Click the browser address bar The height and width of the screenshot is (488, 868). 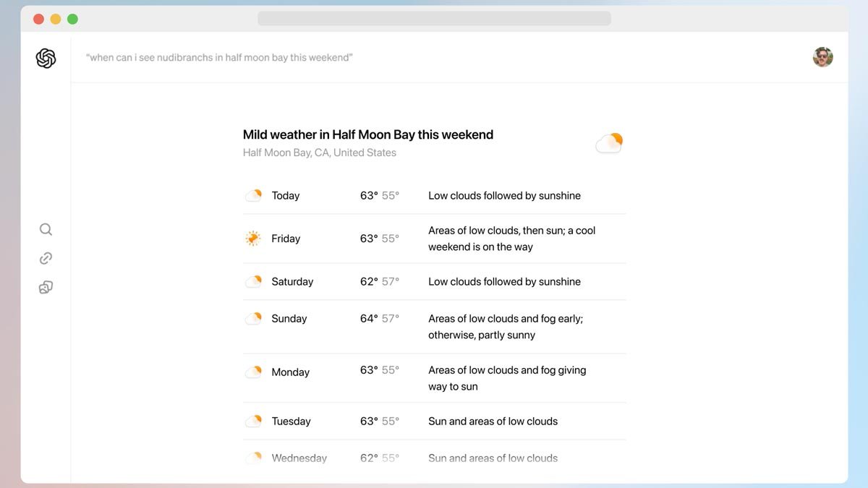434,18
